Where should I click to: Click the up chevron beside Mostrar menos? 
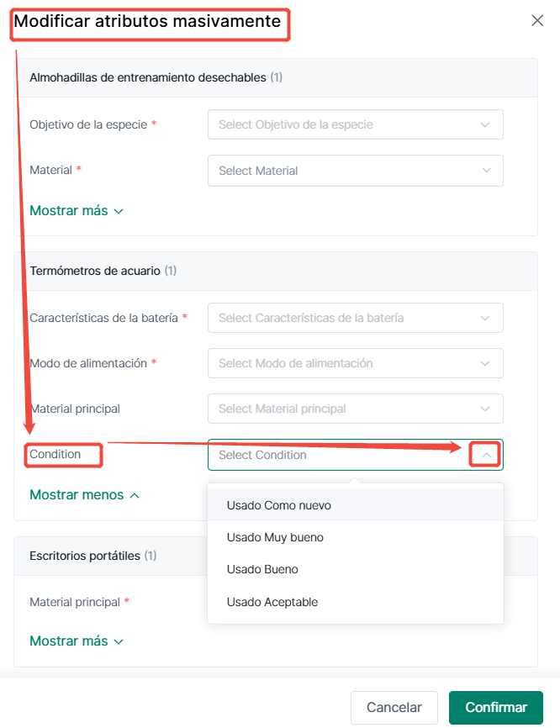(x=135, y=496)
